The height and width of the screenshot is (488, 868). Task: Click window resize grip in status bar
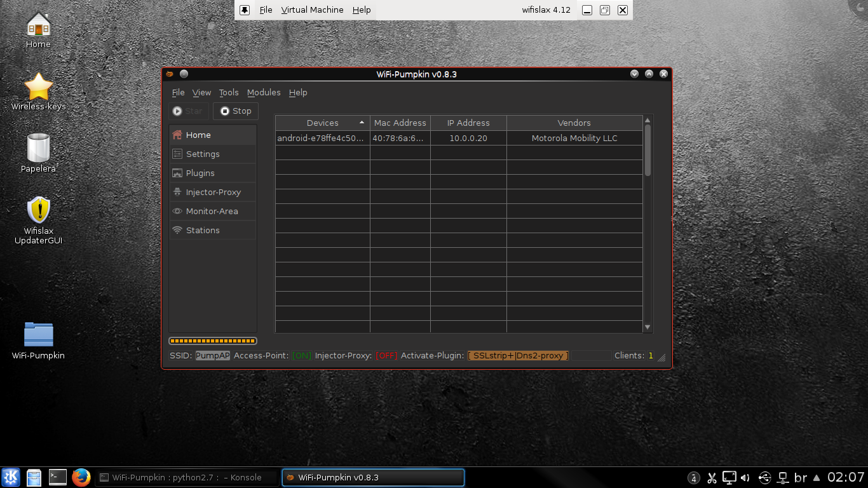[x=661, y=358]
